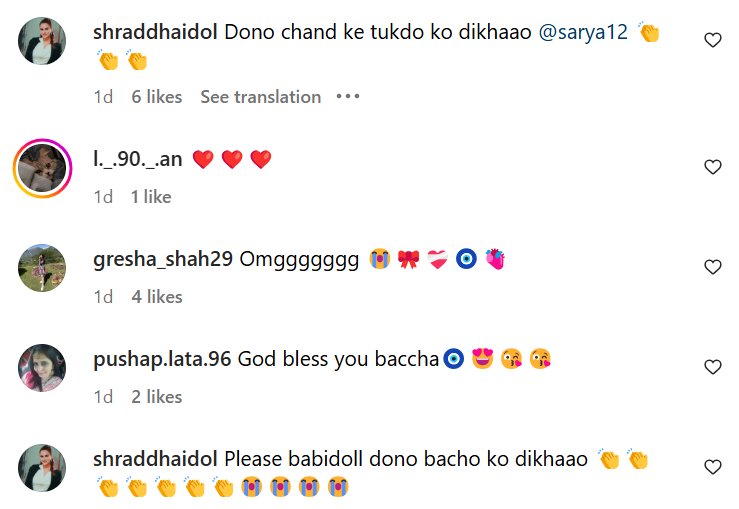This screenshot has width=739, height=509.
Task: Heart the l._.90._.an comment
Action: tap(712, 167)
